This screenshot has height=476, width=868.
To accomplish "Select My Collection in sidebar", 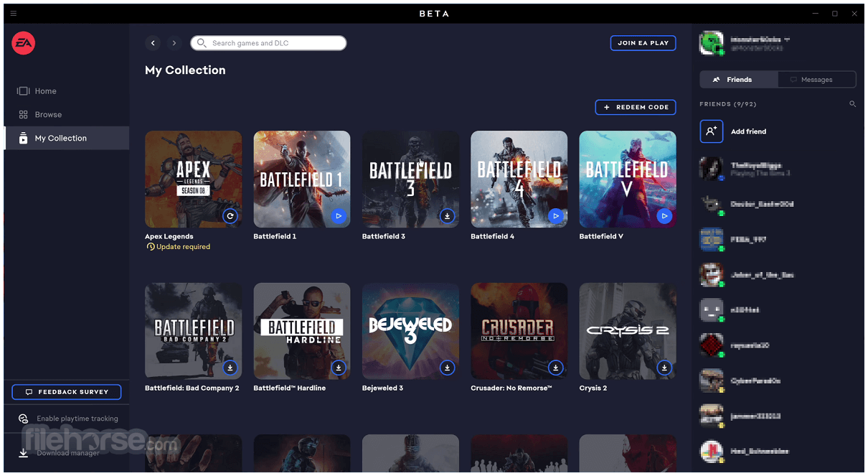I will click(66, 139).
